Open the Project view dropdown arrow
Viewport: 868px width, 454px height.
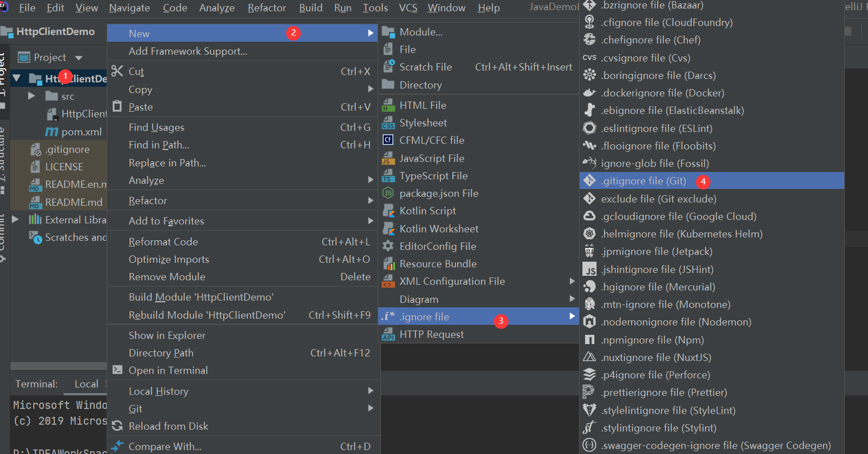pyautogui.click(x=78, y=58)
